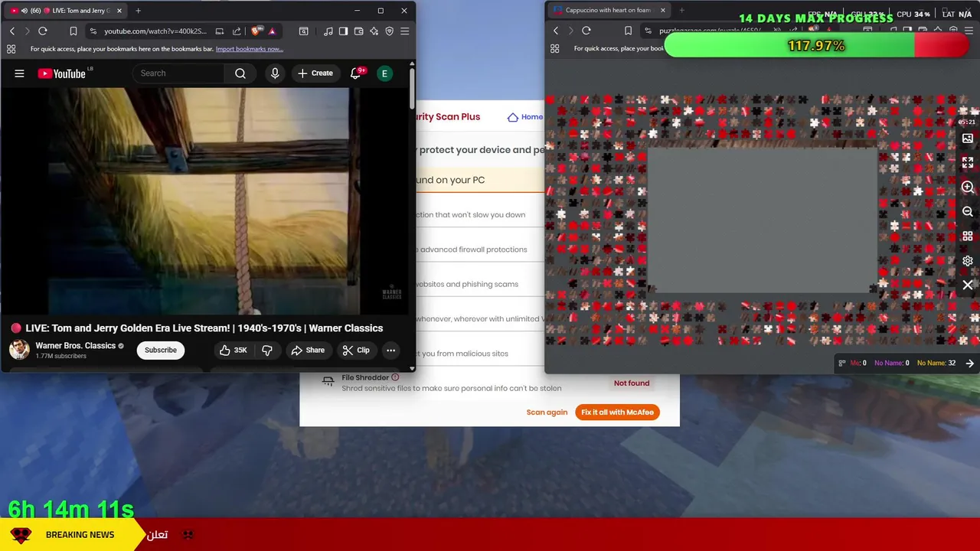Click the BREAKING NEWS banner label
Image resolution: width=980 pixels, height=551 pixels.
tap(80, 535)
